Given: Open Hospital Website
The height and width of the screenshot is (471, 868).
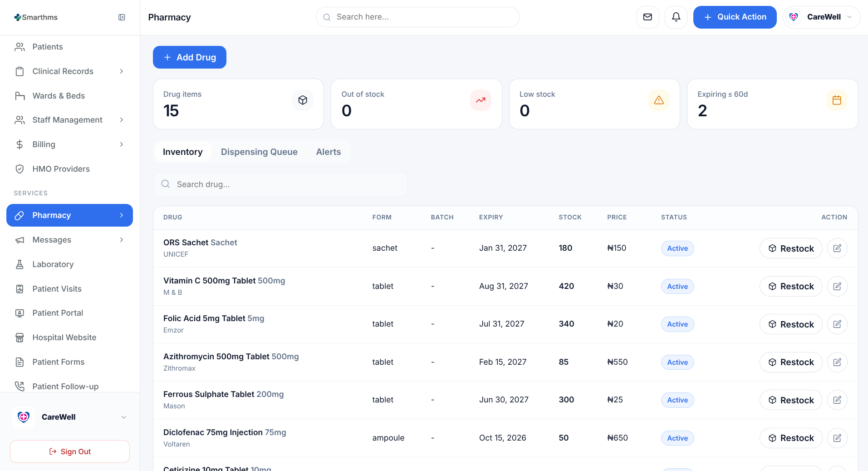Looking at the screenshot, I should point(69,337).
